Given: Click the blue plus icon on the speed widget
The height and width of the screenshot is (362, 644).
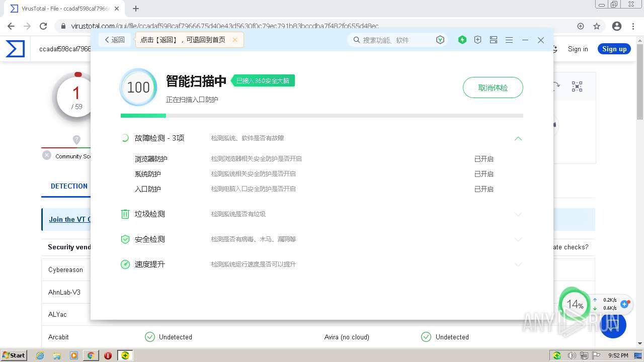Looking at the screenshot, I should pyautogui.click(x=624, y=304).
